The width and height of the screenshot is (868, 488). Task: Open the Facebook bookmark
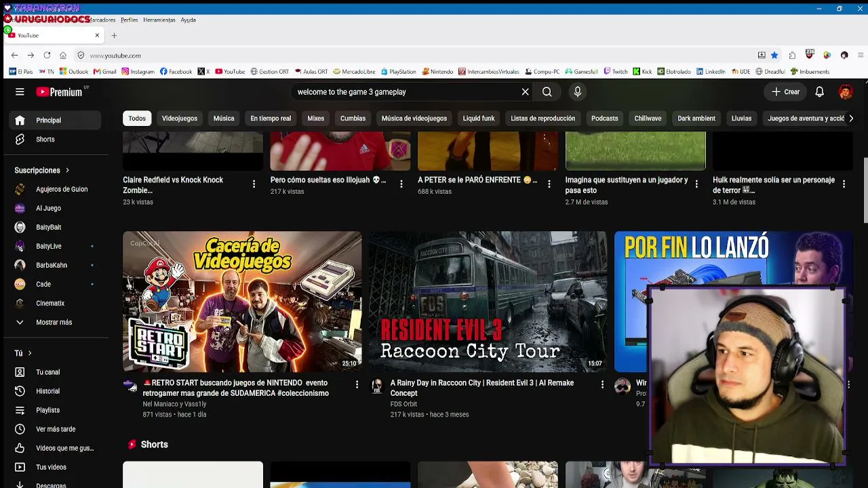click(x=176, y=71)
